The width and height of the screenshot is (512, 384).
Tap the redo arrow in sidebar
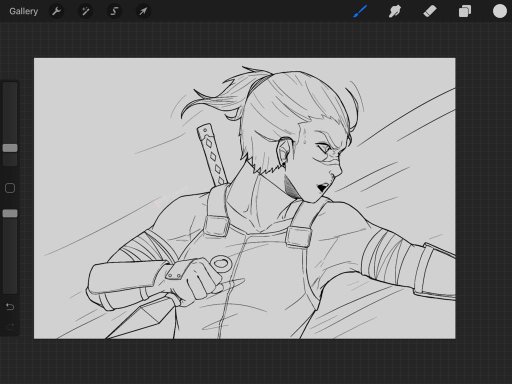pyautogui.click(x=10, y=325)
